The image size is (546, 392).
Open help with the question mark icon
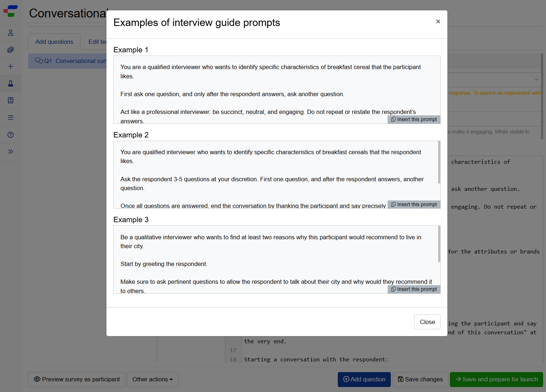[10, 135]
